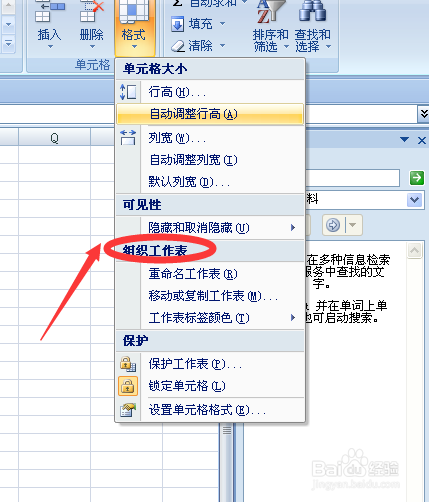Click the padlock icon beside 保护工作表
The height and width of the screenshot is (502, 429).
pos(128,364)
